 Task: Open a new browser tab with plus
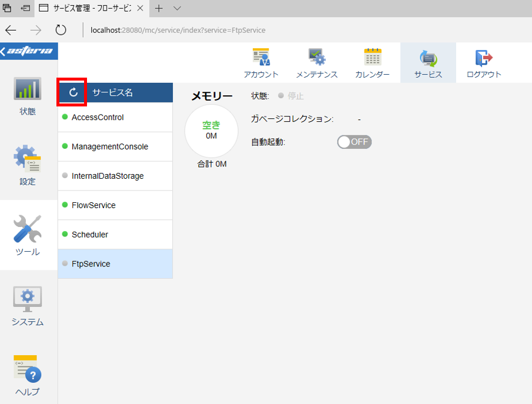tap(159, 8)
